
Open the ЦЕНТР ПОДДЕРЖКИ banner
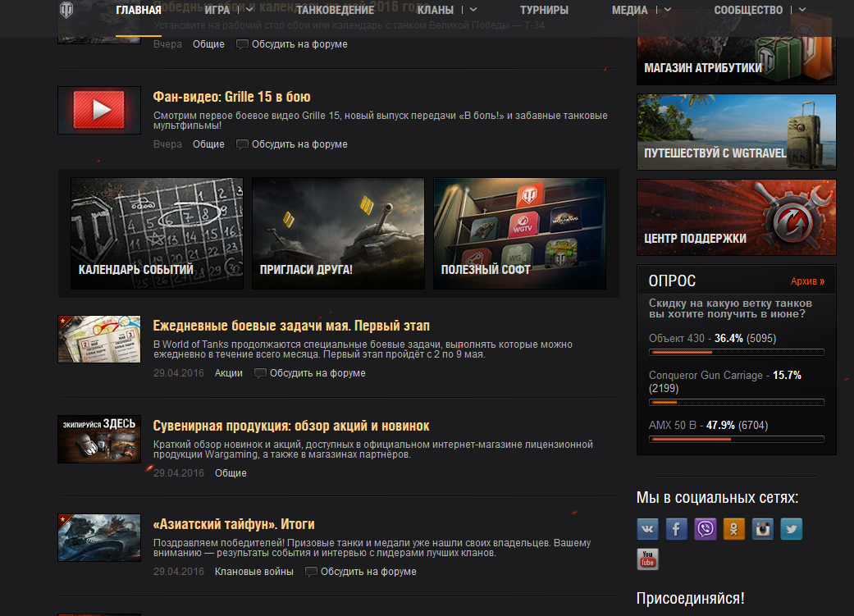pyautogui.click(x=737, y=217)
